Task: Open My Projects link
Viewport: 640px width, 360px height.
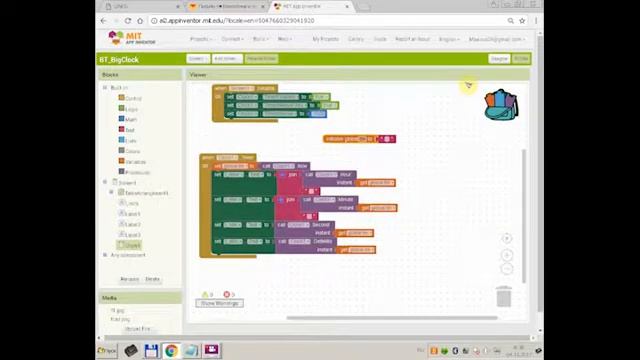Action: coord(326,39)
